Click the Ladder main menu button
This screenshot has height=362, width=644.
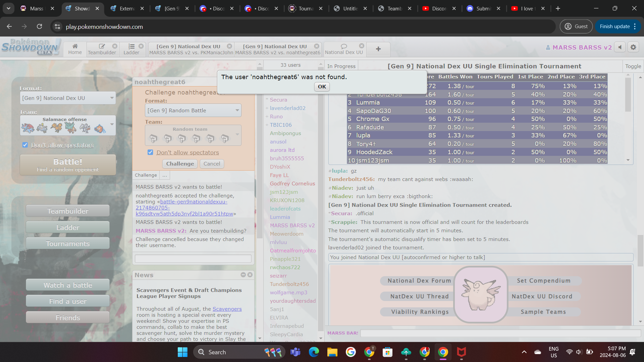[x=68, y=227]
